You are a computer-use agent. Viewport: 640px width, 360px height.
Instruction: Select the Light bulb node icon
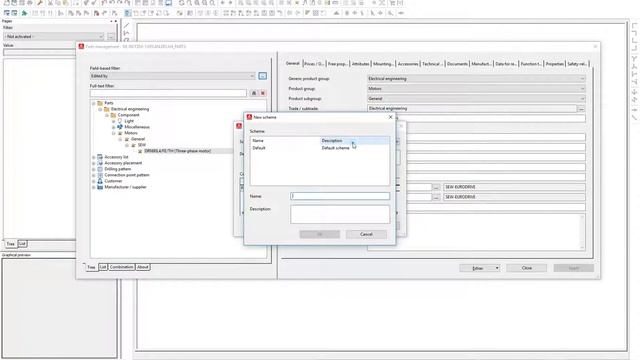point(120,121)
